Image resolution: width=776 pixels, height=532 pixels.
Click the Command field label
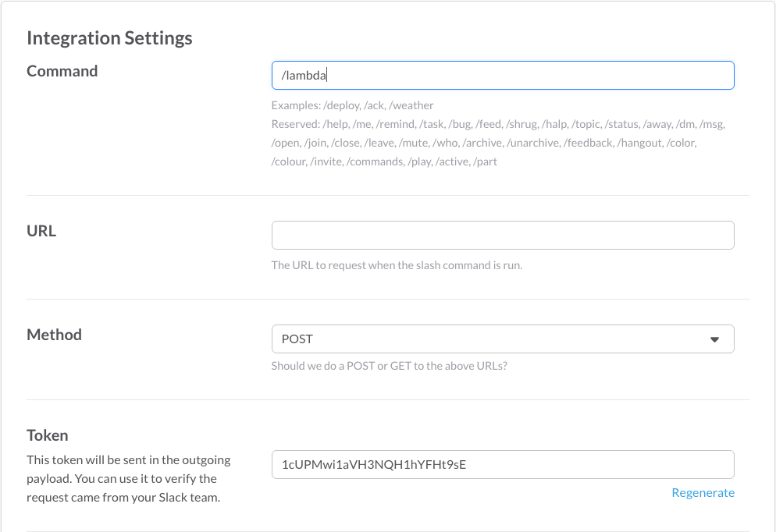tap(62, 71)
